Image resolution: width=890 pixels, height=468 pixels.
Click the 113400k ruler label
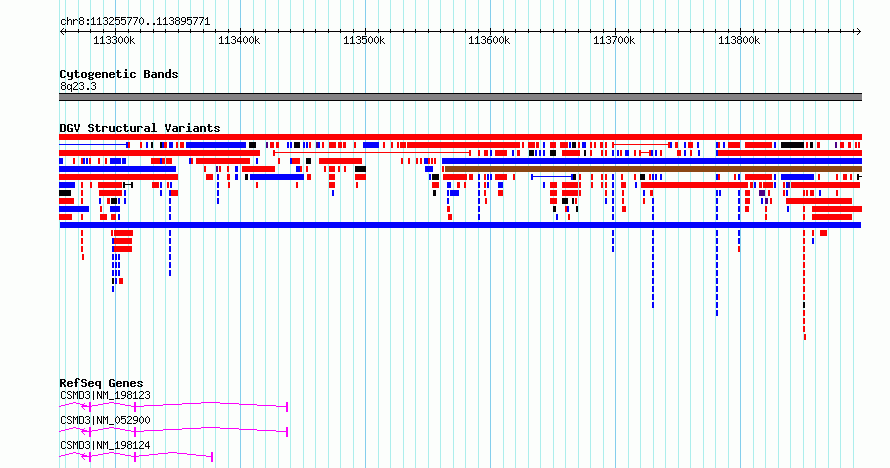tap(239, 40)
